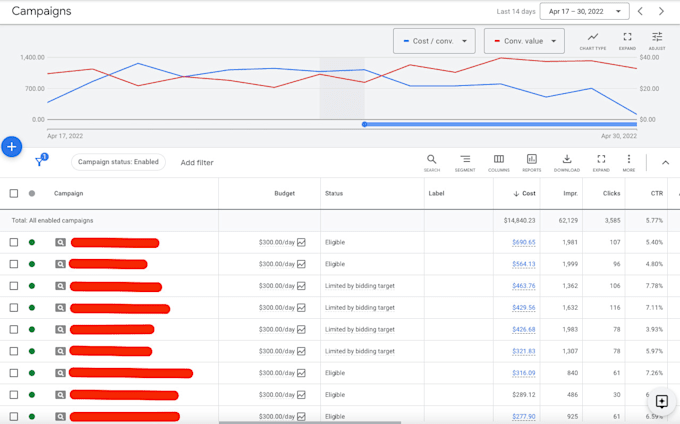Open budget chart icon in $321.83 row
This screenshot has height=424, width=680.
pyautogui.click(x=301, y=351)
